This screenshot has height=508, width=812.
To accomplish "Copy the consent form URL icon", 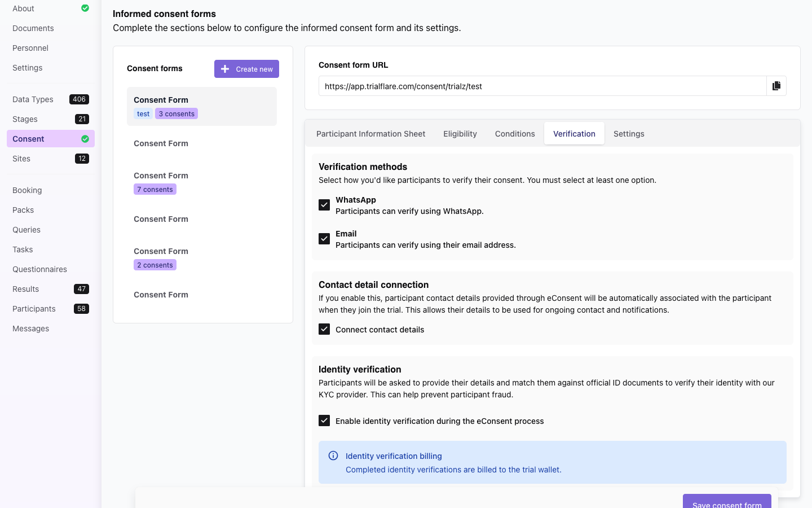I will pos(776,86).
